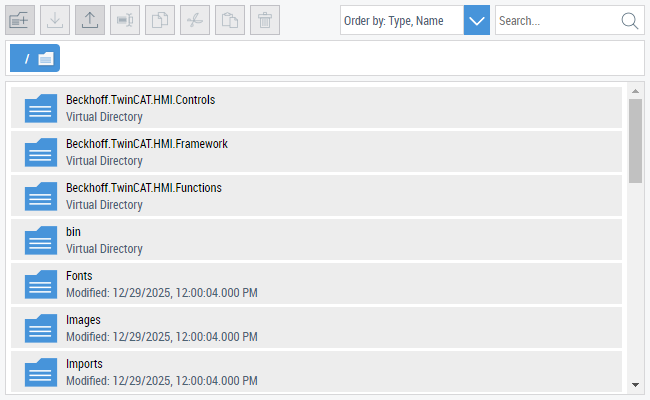Click the scrollbar up arrow

pyautogui.click(x=635, y=91)
